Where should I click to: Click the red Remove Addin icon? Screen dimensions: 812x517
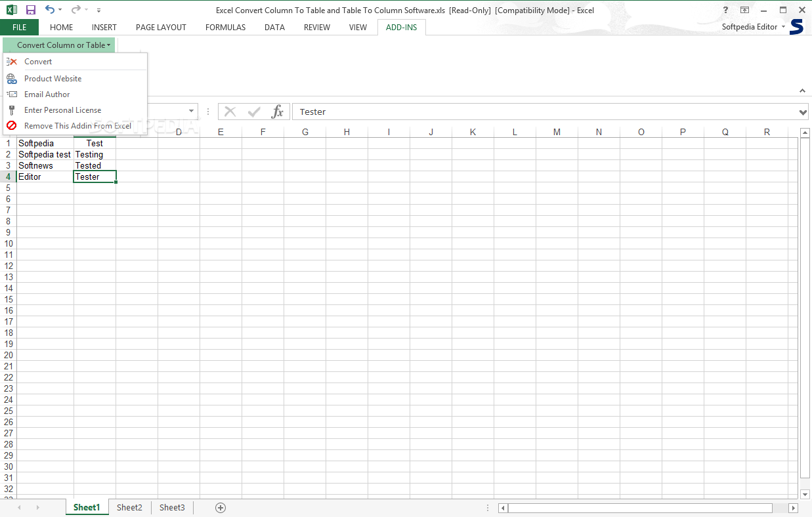(12, 126)
